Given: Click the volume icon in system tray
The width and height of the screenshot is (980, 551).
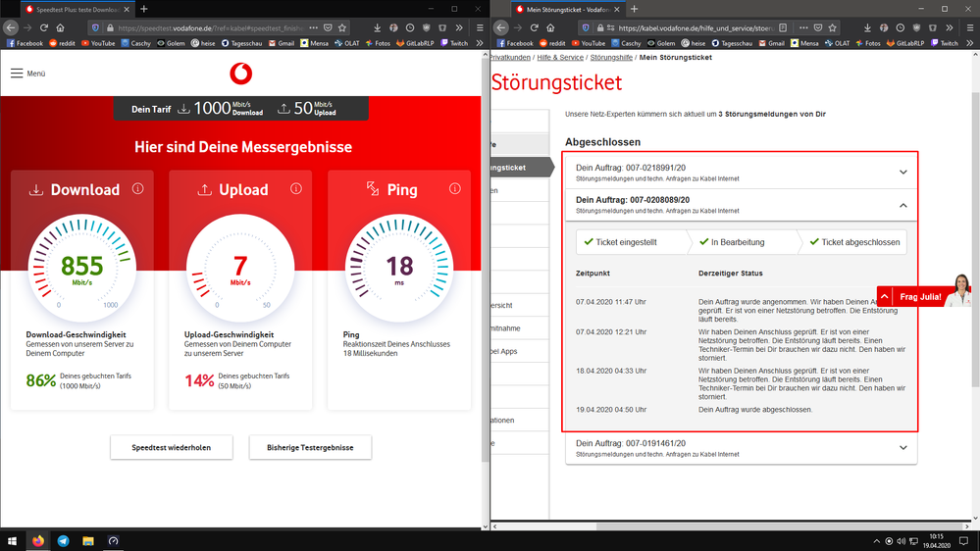Looking at the screenshot, I should click(x=901, y=541).
